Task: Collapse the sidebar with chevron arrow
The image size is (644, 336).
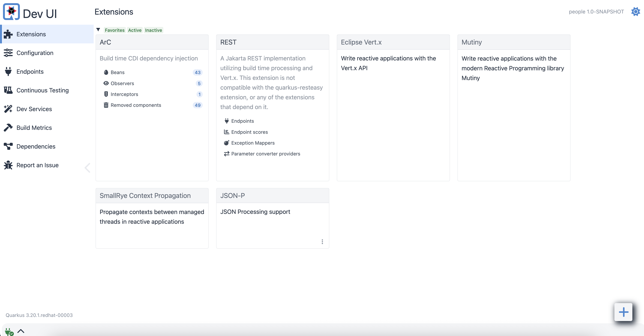Action: click(87, 167)
